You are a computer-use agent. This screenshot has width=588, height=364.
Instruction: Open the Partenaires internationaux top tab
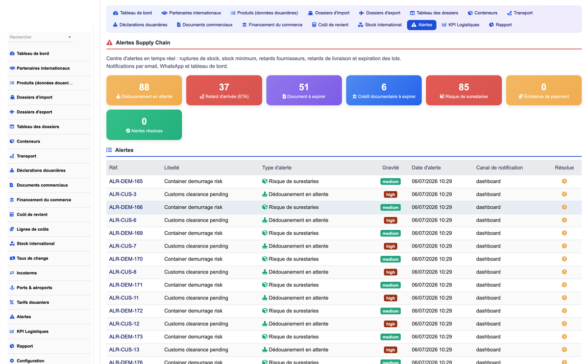[191, 13]
